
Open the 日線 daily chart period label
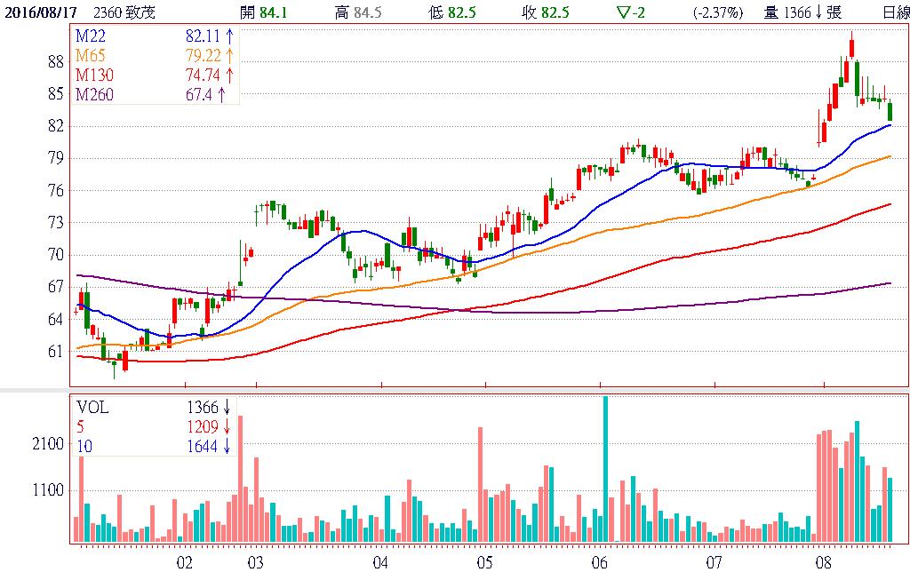(x=895, y=12)
